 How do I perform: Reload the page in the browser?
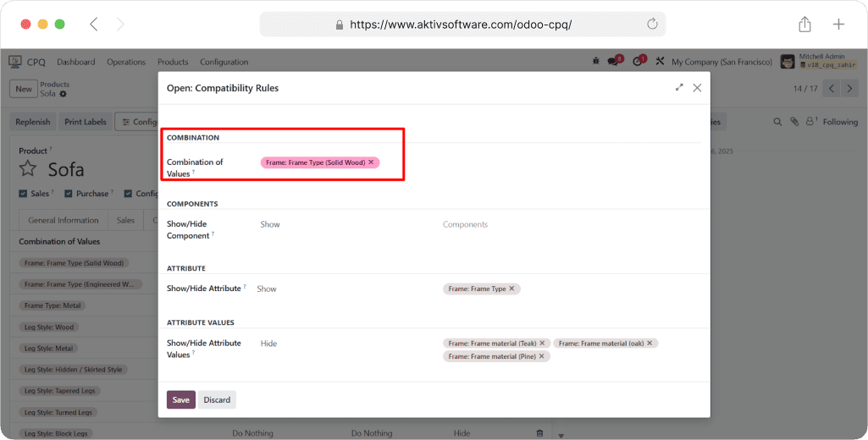pyautogui.click(x=652, y=25)
